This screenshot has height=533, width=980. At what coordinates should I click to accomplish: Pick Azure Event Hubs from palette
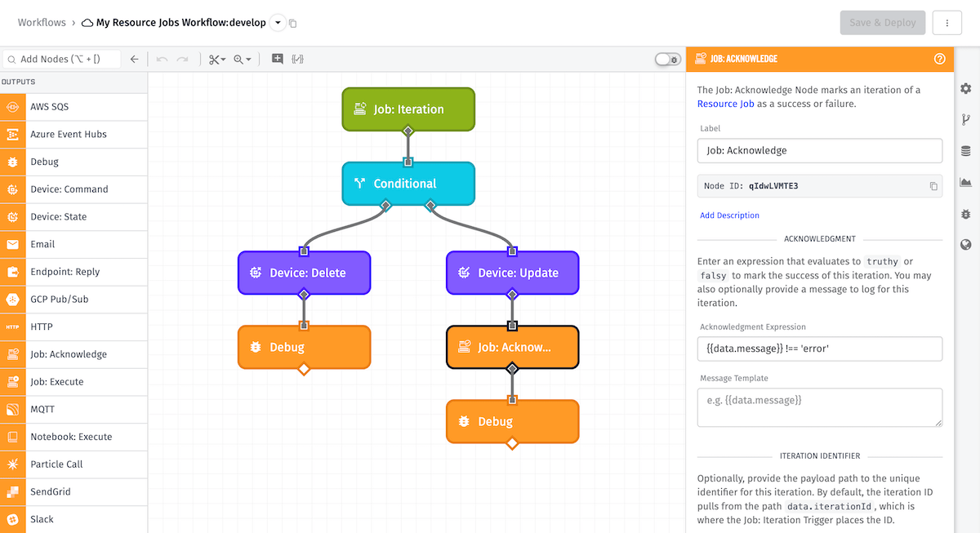click(73, 135)
